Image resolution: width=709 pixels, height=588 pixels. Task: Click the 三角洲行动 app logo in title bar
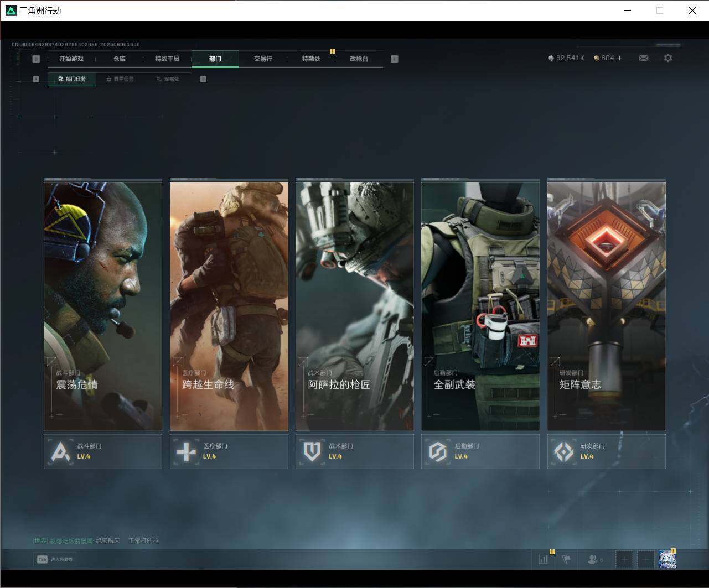click(x=11, y=11)
